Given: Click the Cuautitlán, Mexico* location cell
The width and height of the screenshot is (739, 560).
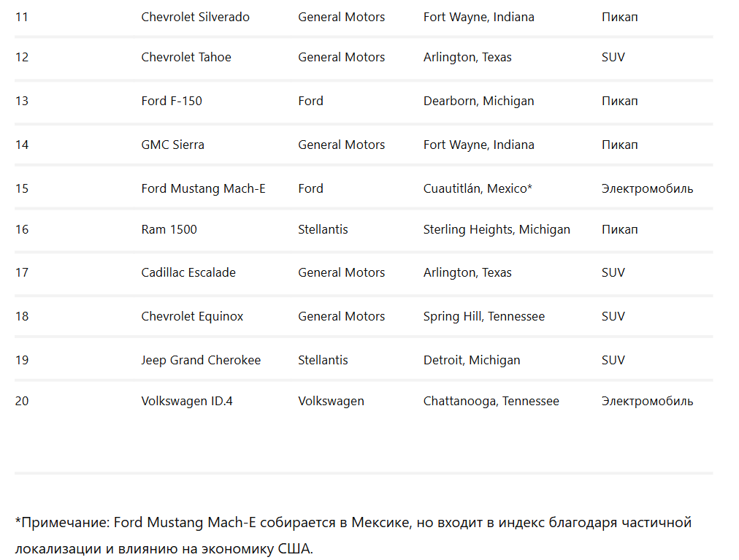Looking at the screenshot, I should tap(478, 188).
